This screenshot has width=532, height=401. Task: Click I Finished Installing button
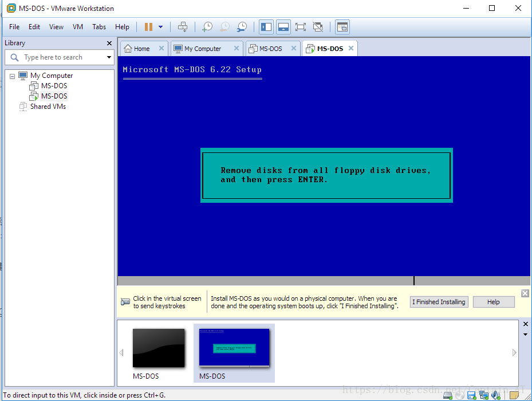pos(439,302)
